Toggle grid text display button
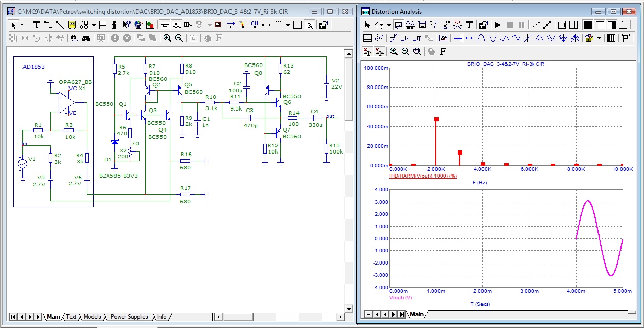This screenshot has height=328, width=644. 165,25
